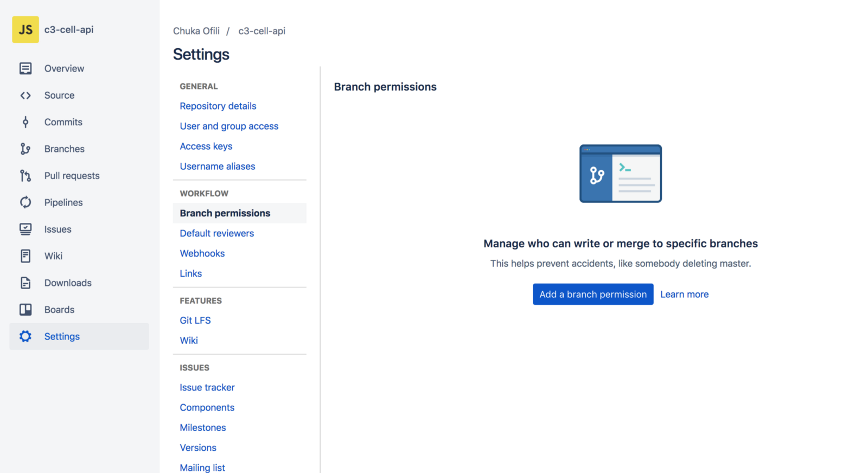This screenshot has width=868, height=473.
Task: Open User and group access settings
Action: click(229, 126)
